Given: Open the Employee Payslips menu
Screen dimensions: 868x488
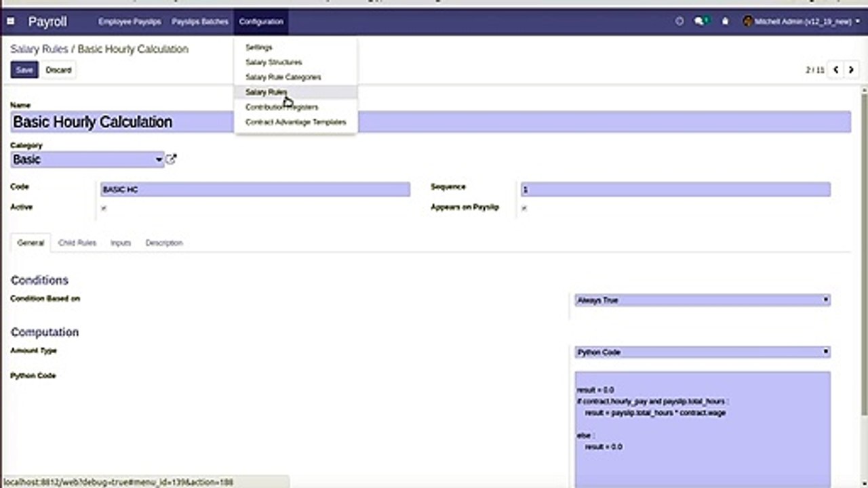Looking at the screenshot, I should [x=130, y=22].
